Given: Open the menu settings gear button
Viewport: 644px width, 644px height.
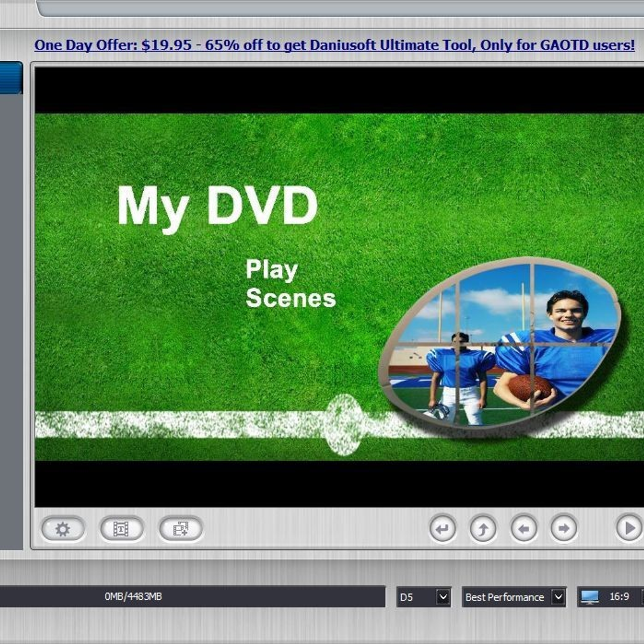Looking at the screenshot, I should [x=63, y=529].
